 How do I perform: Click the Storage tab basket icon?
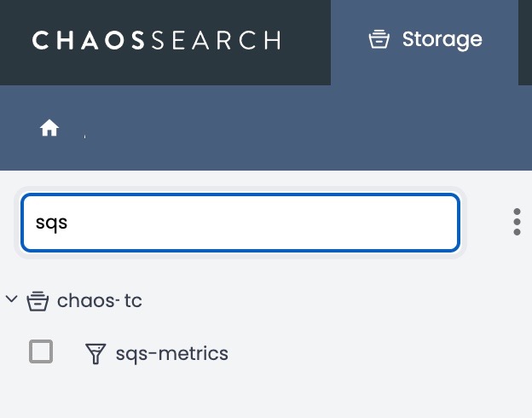[379, 39]
